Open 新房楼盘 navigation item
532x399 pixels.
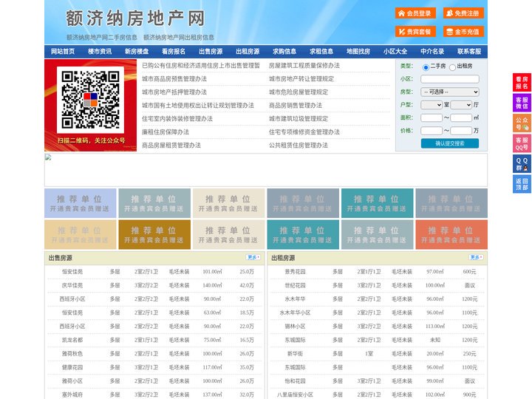(x=137, y=52)
